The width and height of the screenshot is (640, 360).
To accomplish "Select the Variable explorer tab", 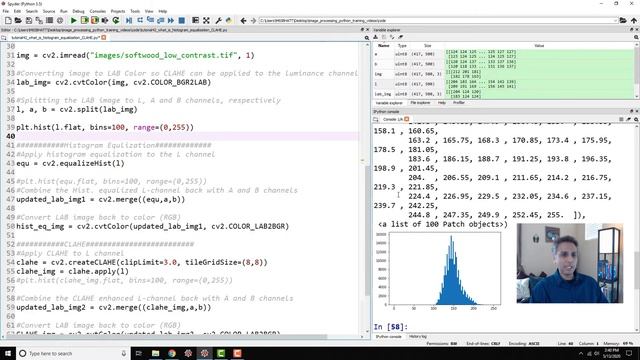I will point(389,103).
